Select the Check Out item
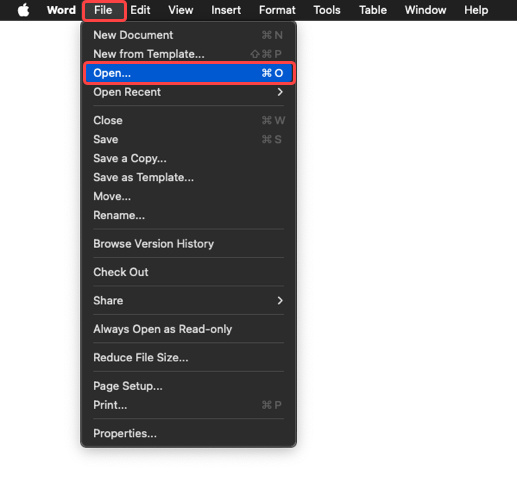517x496 pixels. [188, 272]
